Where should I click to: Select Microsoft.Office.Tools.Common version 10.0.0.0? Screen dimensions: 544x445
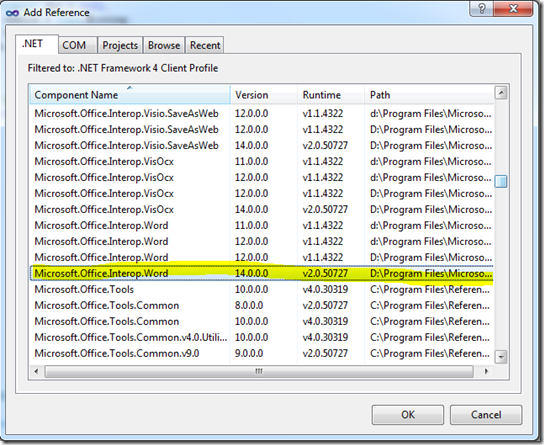click(x=262, y=321)
